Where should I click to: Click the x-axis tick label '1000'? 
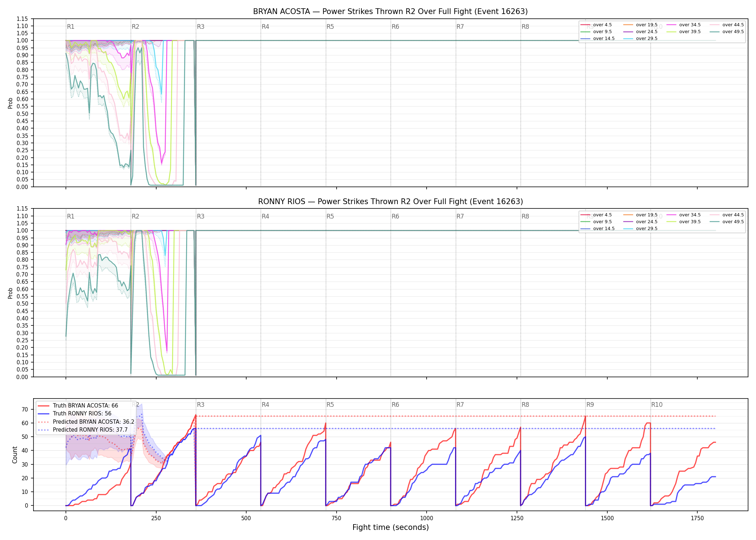pyautogui.click(x=427, y=518)
